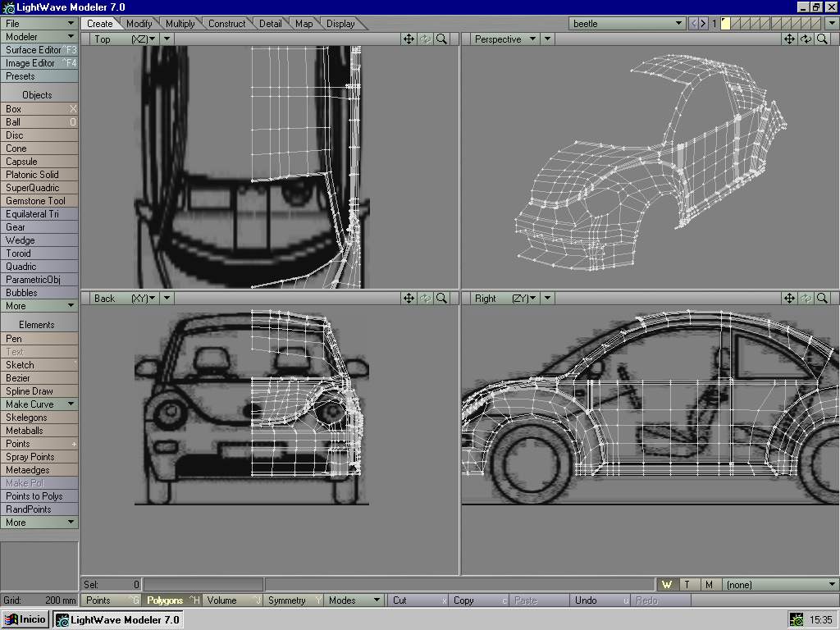Click the zoom magnifier in Top viewport

[x=441, y=39]
